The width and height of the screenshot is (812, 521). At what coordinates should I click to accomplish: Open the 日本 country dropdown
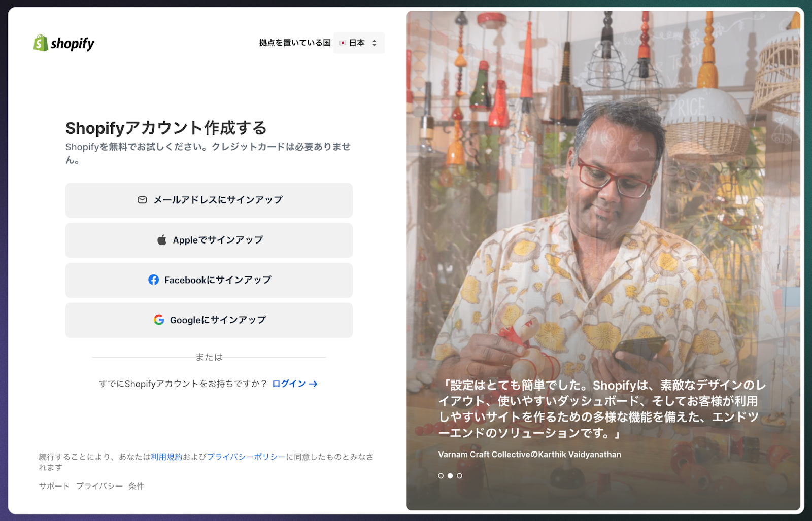359,43
